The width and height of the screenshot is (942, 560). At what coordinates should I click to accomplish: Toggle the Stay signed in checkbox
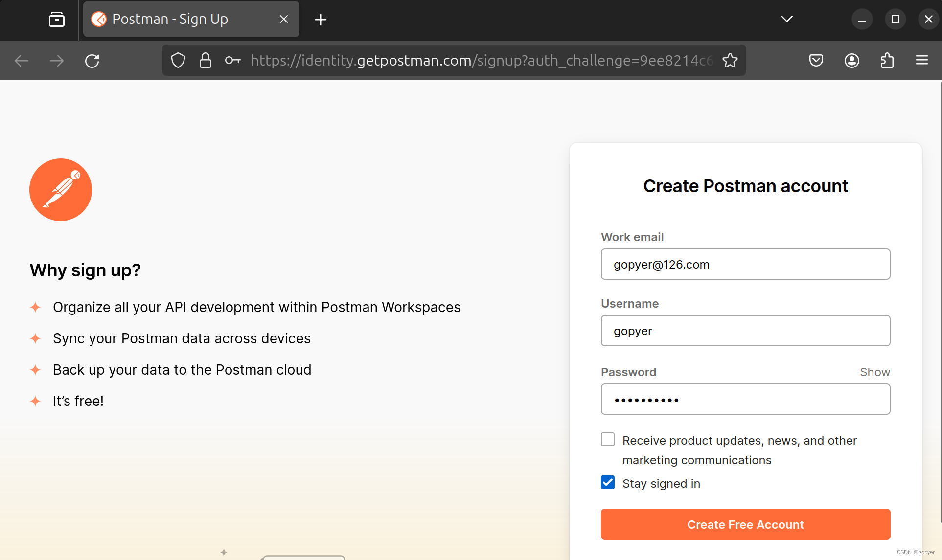[x=608, y=483]
